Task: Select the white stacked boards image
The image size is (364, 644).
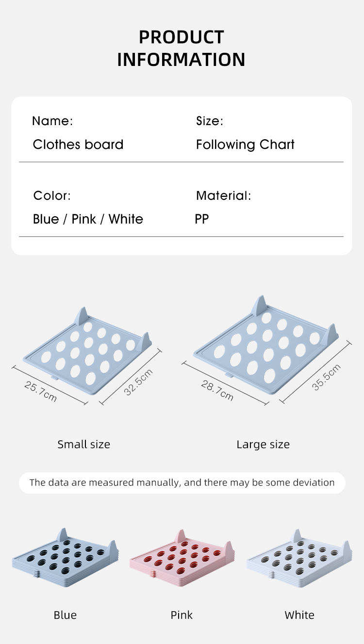Action: [299, 557]
